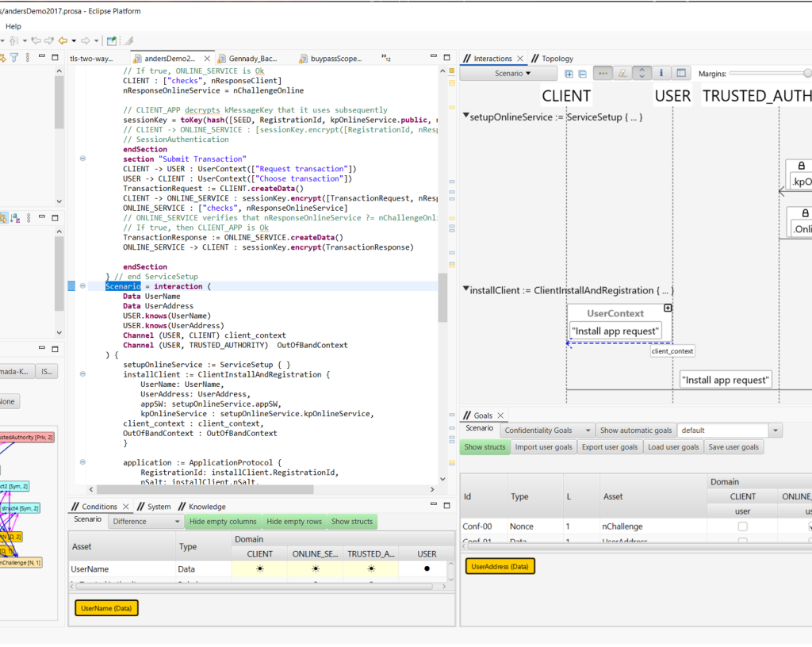
Task: Click the Next Edit Location icon
Action: coord(49,40)
